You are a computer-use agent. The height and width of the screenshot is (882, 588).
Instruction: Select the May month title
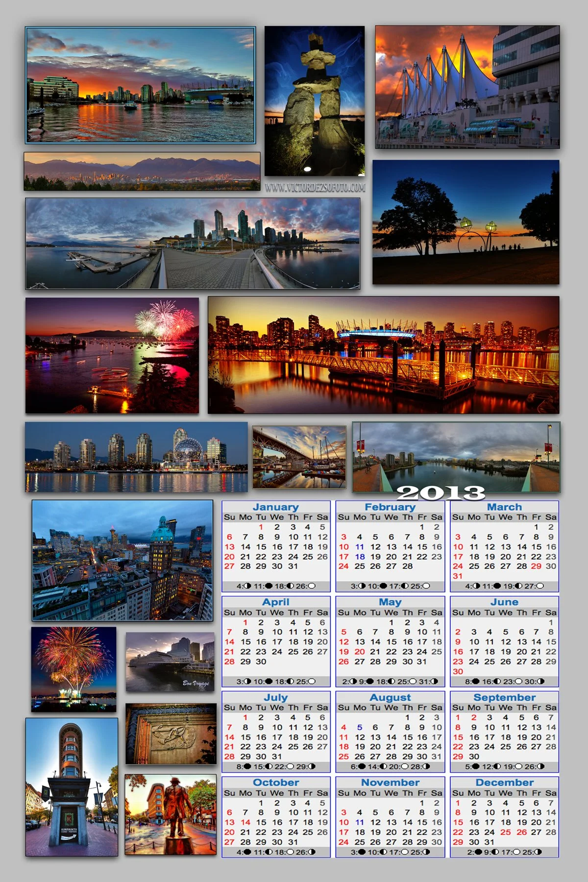tap(390, 602)
